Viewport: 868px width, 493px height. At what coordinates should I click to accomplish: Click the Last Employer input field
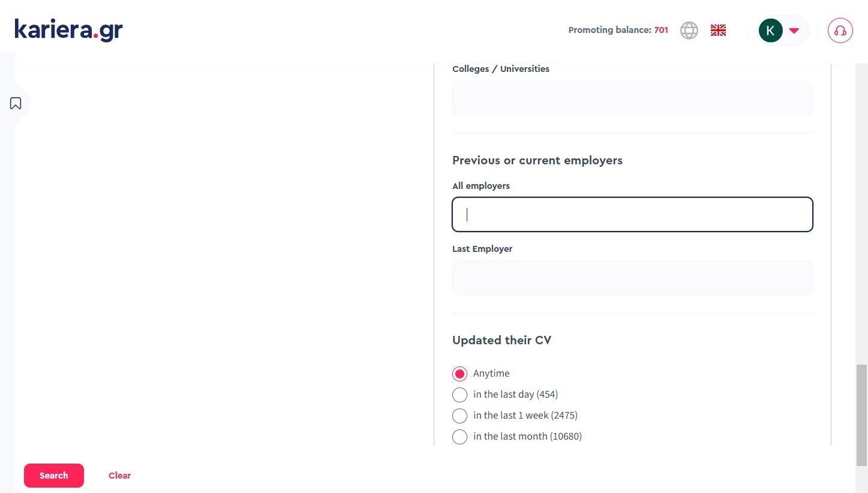click(632, 278)
